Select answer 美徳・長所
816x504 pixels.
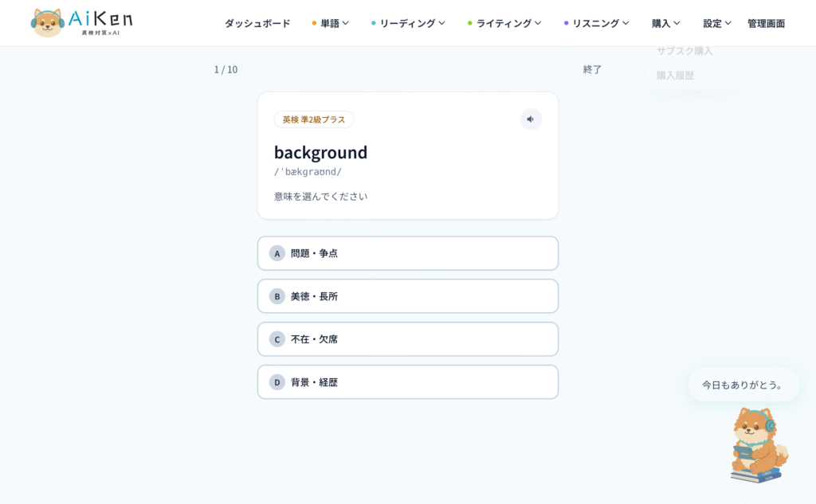pyautogui.click(x=408, y=296)
